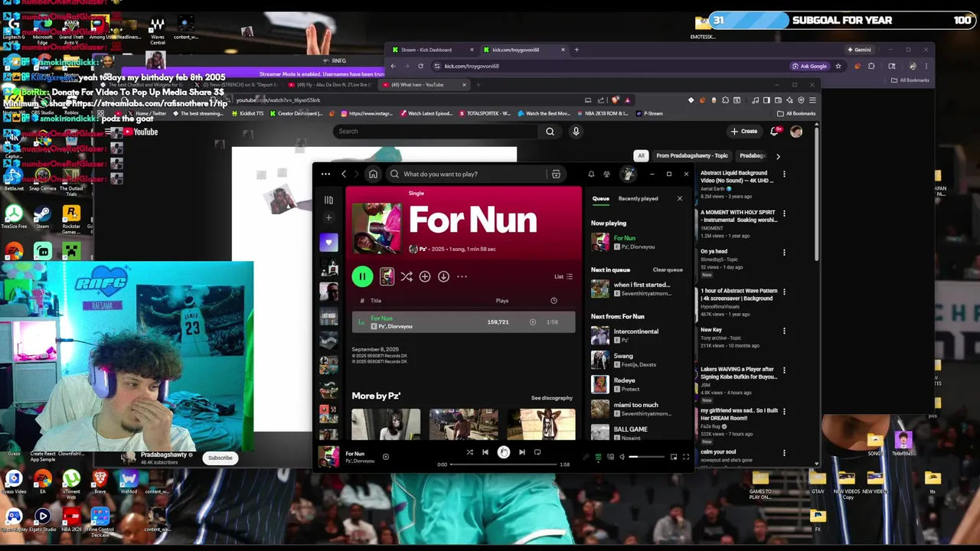Open Rockstar Games desktop shortcut
980x551 pixels.
[71, 218]
